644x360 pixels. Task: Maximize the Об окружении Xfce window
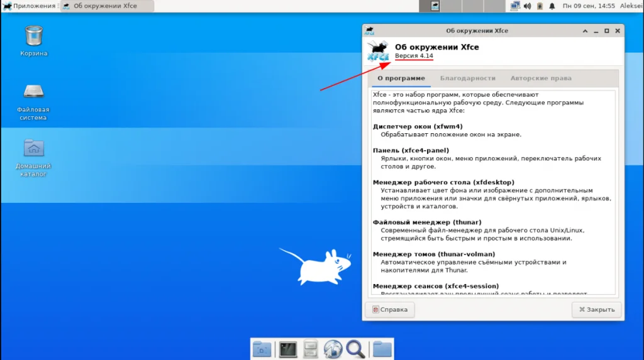(607, 31)
